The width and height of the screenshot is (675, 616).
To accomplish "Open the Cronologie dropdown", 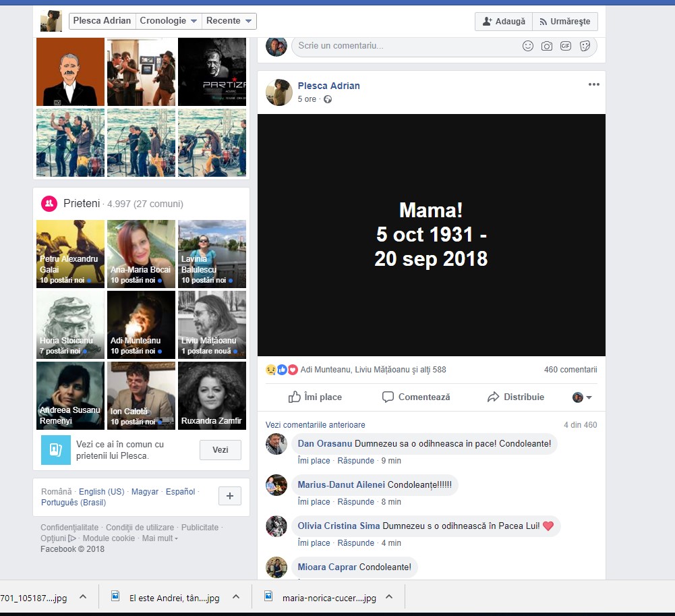I will point(169,21).
